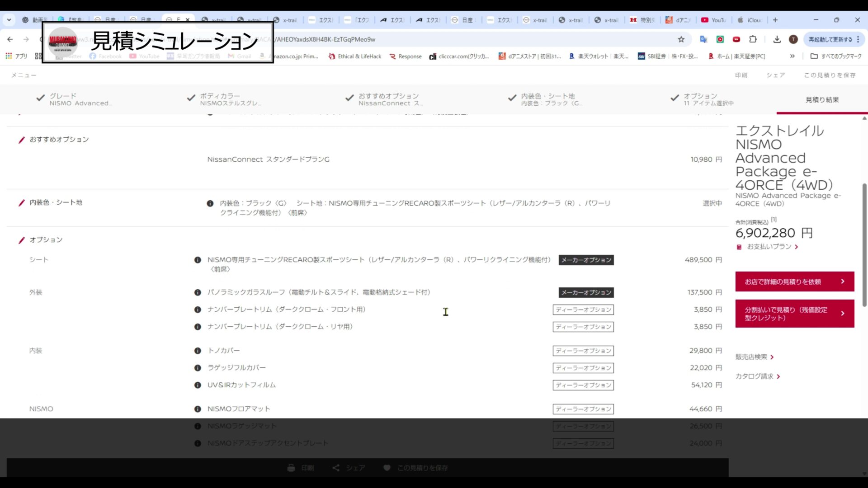Open the red YouTube extension icon

click(x=736, y=39)
